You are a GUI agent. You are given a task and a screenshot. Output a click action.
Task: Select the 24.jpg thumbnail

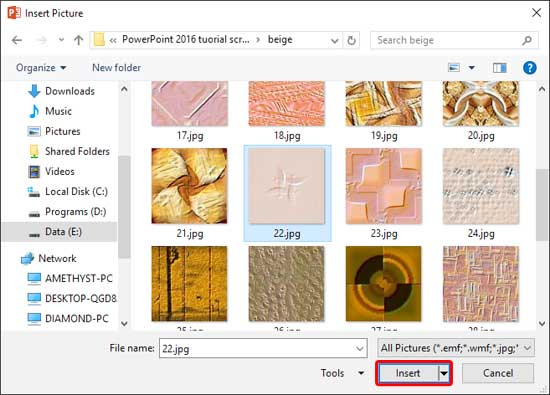click(481, 186)
